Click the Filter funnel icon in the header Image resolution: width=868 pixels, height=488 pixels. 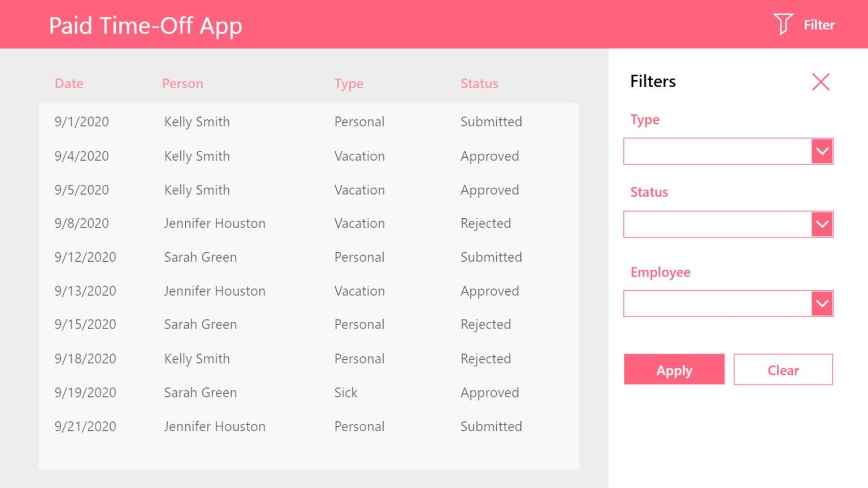[782, 24]
